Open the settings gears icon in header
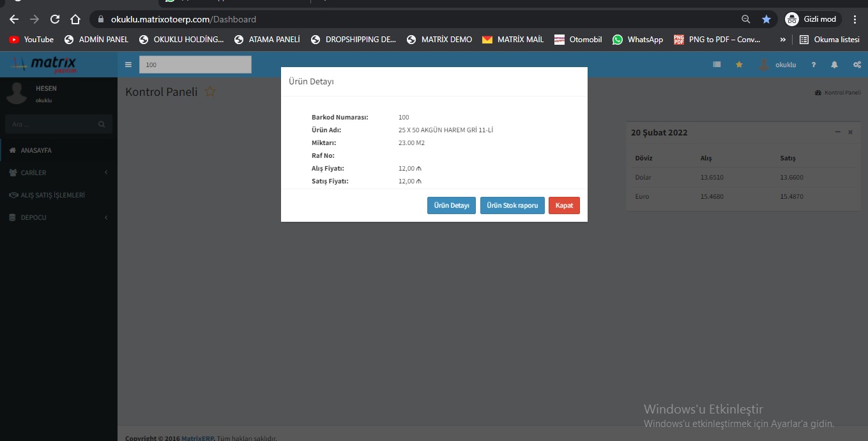 click(857, 65)
